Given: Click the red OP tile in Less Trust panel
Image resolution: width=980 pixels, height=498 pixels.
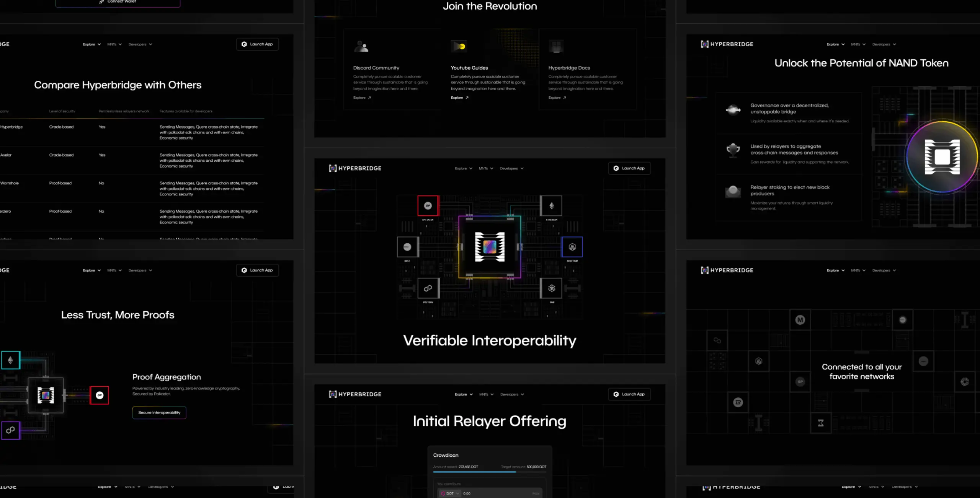Looking at the screenshot, I should point(100,395).
